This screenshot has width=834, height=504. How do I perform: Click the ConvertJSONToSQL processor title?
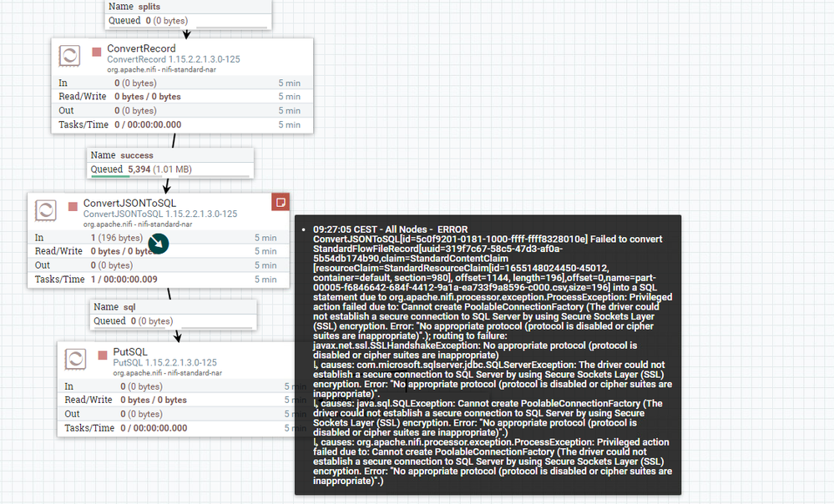tap(129, 203)
